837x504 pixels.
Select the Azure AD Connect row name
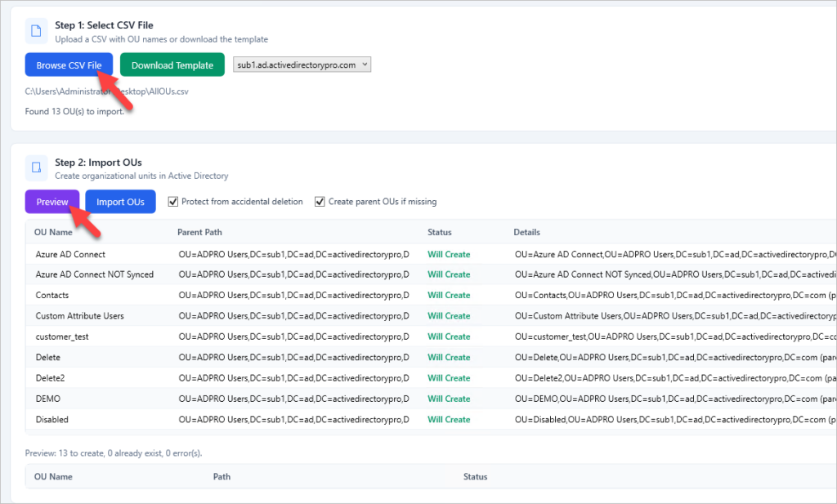click(70, 254)
